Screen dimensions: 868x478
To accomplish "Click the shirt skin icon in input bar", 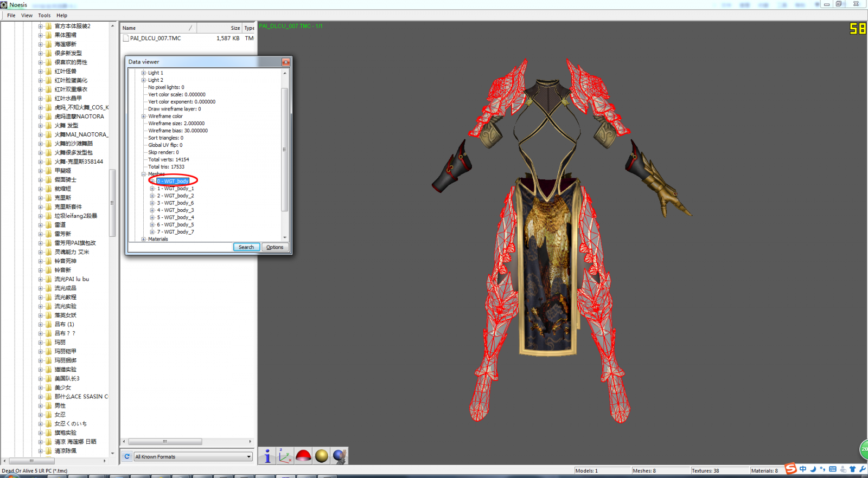I will pos(853,469).
